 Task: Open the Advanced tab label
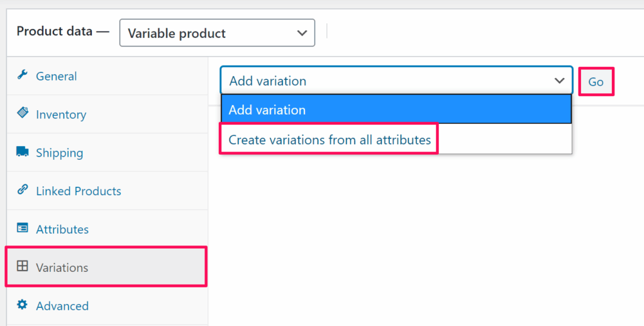pos(62,306)
